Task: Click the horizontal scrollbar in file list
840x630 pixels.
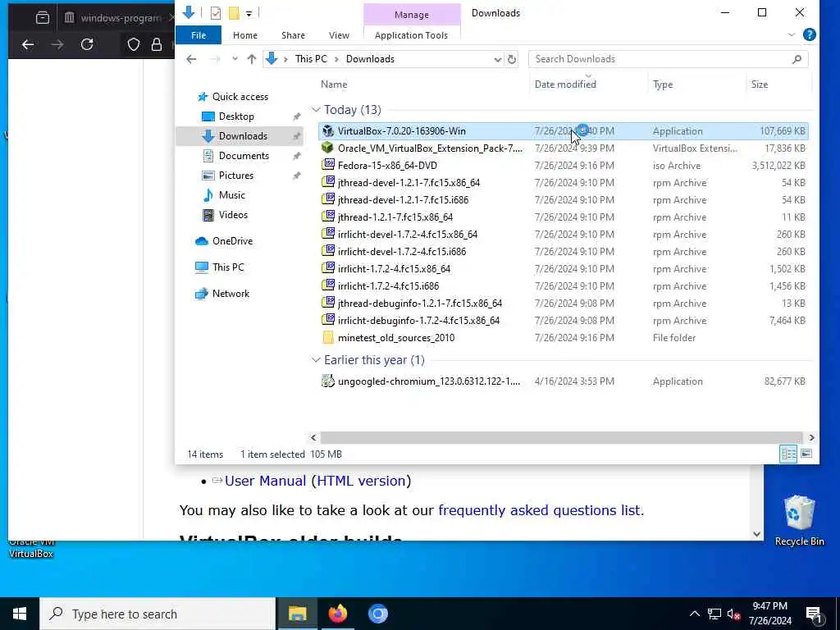Action: [x=561, y=438]
